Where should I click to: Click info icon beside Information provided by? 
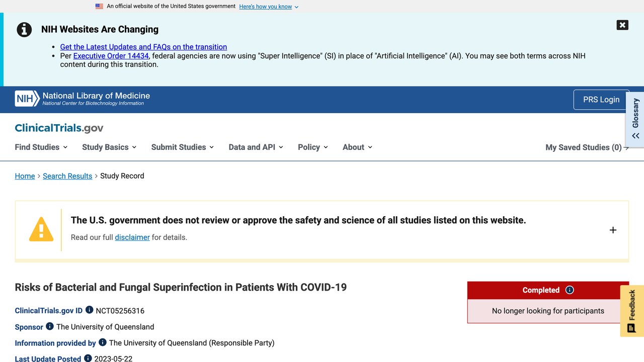coord(102,342)
